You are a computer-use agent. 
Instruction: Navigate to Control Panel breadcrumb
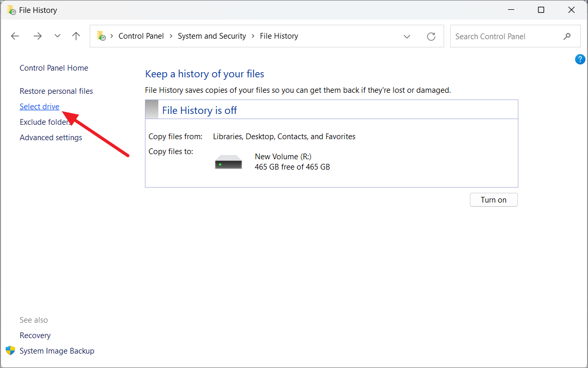[x=141, y=36]
